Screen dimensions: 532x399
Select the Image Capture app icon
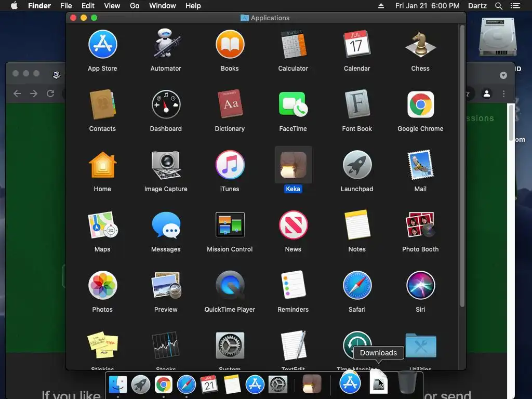point(166,165)
